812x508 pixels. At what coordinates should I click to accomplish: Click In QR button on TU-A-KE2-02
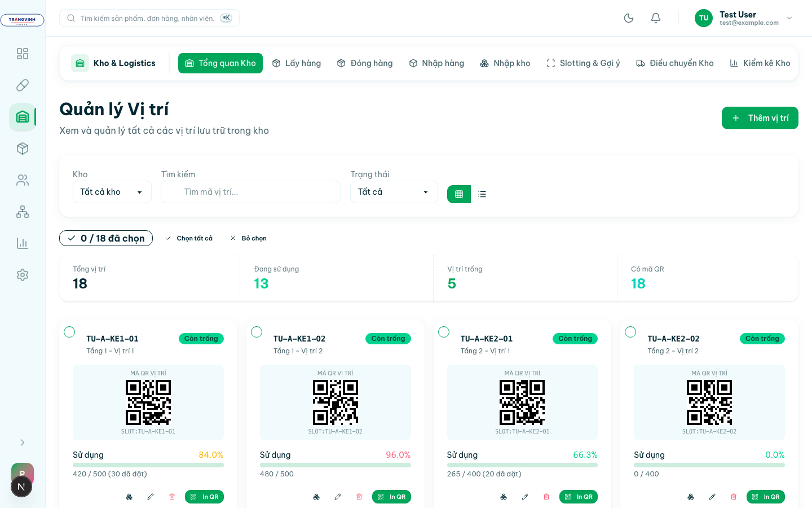click(766, 497)
